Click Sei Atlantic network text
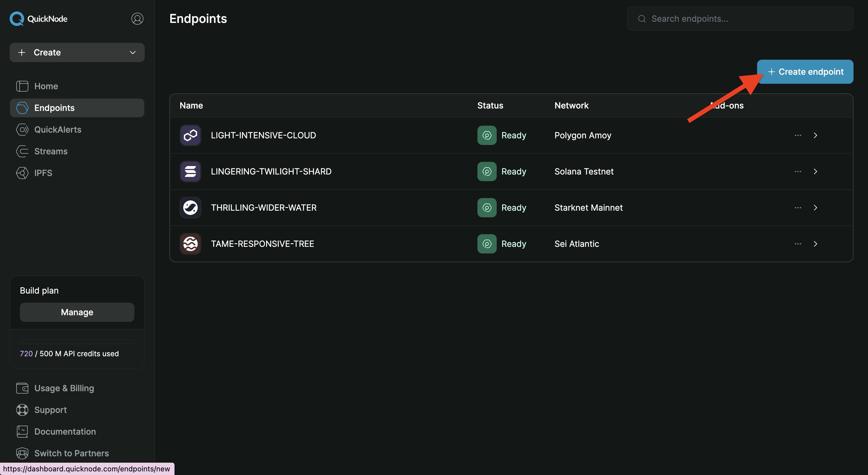868x475 pixels. (x=577, y=244)
